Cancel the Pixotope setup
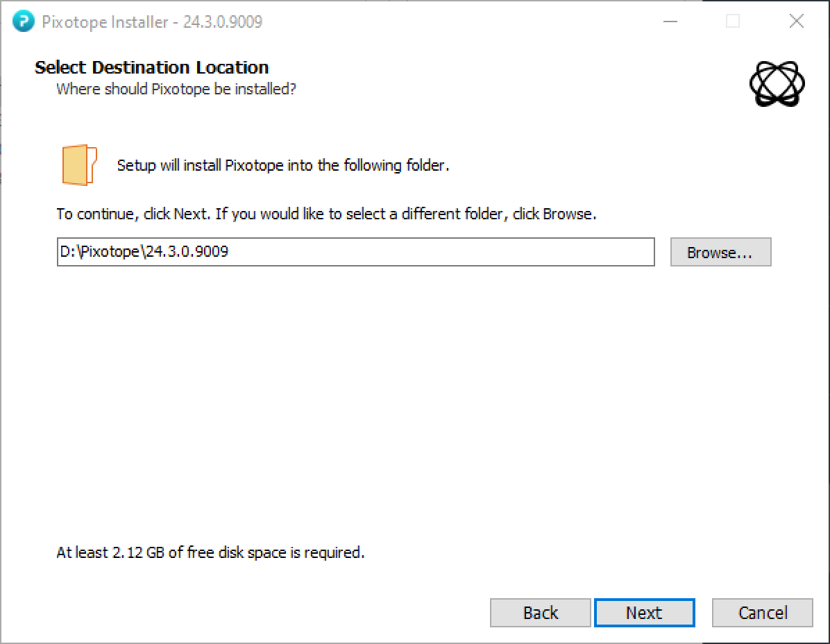830x644 pixels. [762, 613]
